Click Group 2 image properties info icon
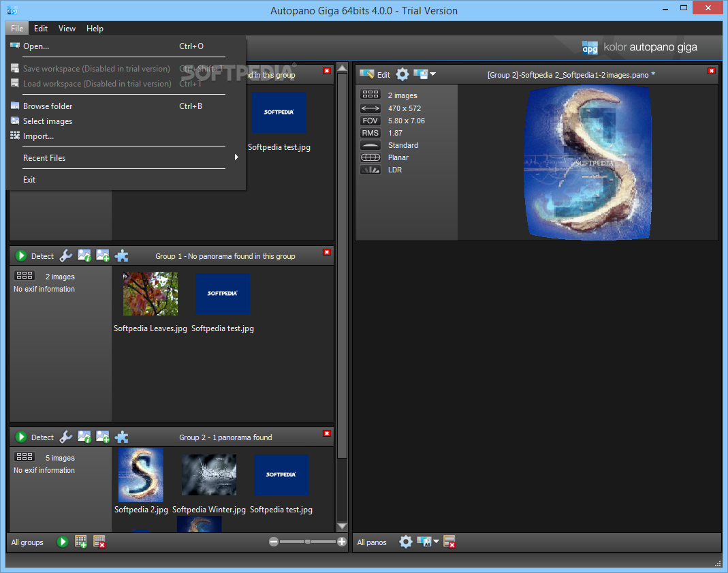728x573 pixels. click(x=84, y=437)
